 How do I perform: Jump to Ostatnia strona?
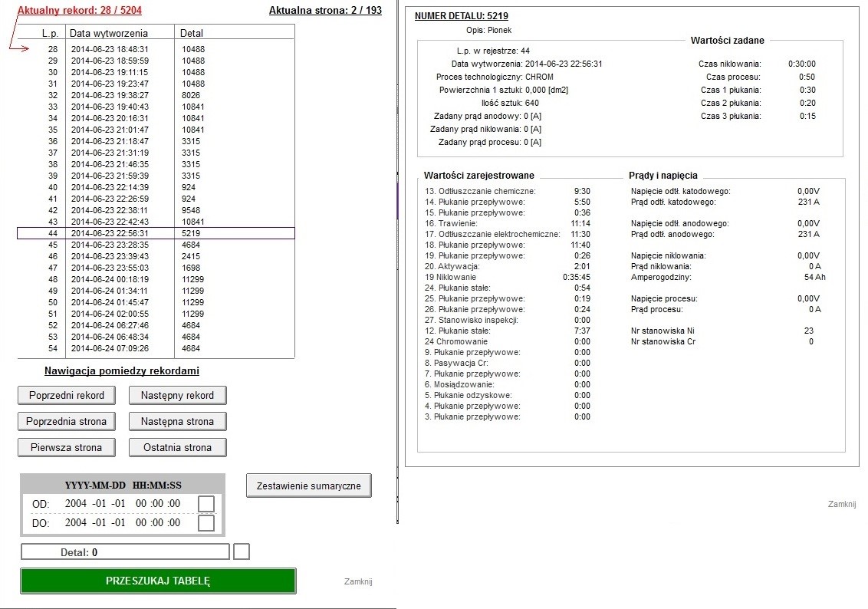pos(177,447)
